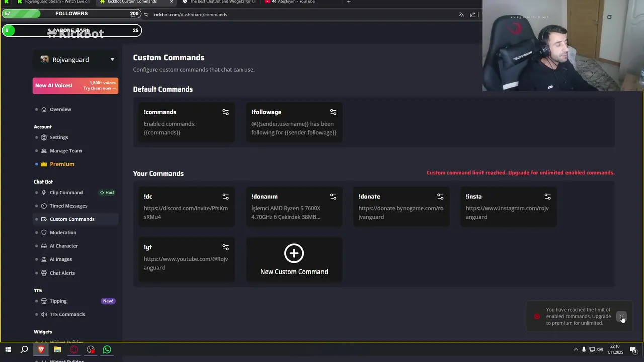Click the browser translate page icon
The width and height of the screenshot is (644, 362).
[461, 15]
